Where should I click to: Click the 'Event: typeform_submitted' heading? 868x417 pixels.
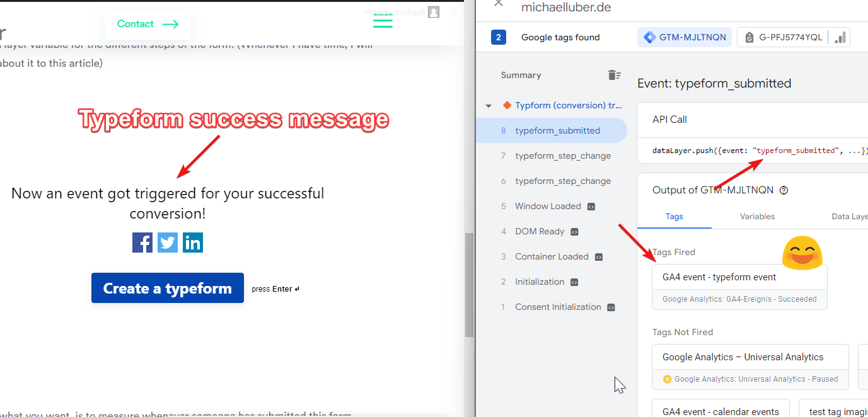click(714, 83)
